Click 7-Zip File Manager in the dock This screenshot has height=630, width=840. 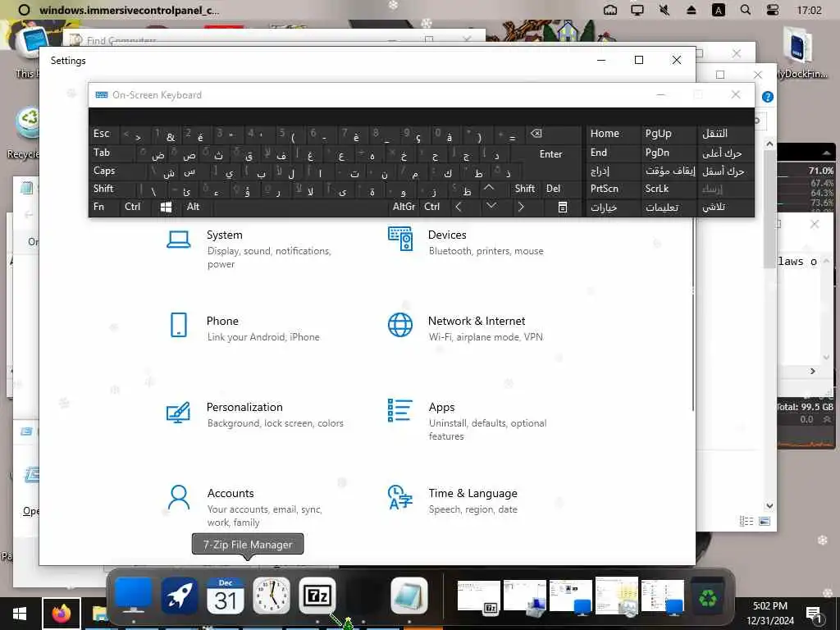point(317,596)
